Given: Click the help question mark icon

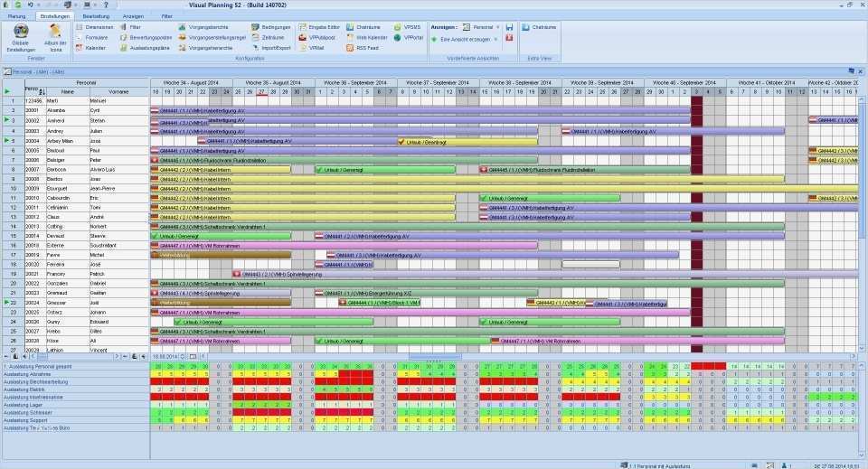Looking at the screenshot, I should 106,5.
